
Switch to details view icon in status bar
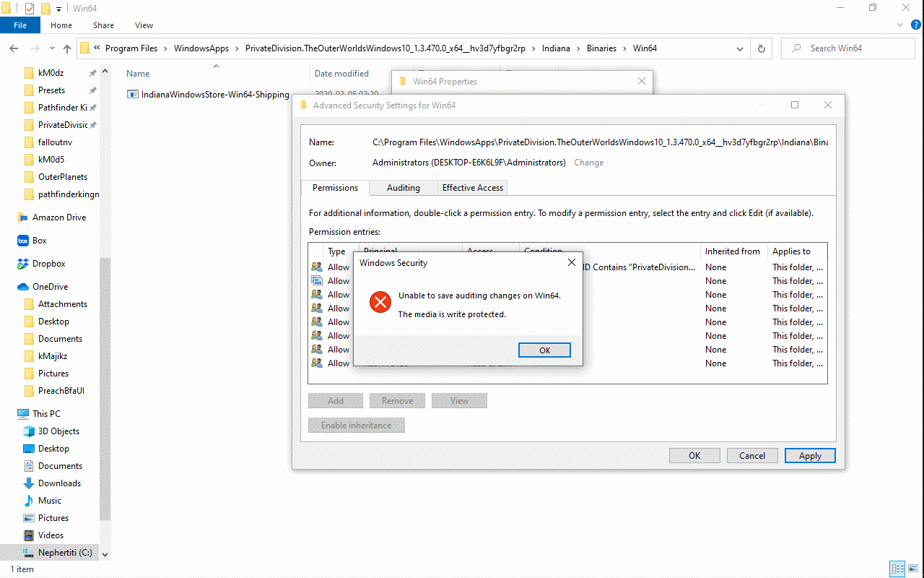pyautogui.click(x=897, y=569)
